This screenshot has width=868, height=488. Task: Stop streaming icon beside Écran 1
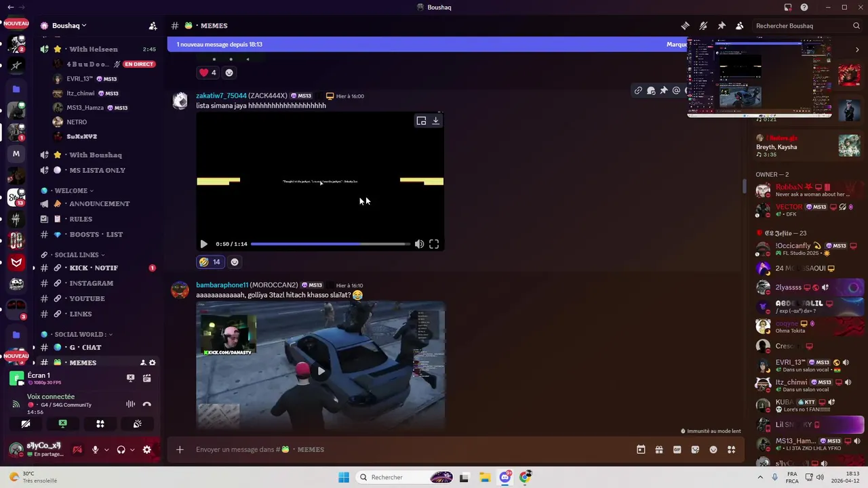[131, 378]
